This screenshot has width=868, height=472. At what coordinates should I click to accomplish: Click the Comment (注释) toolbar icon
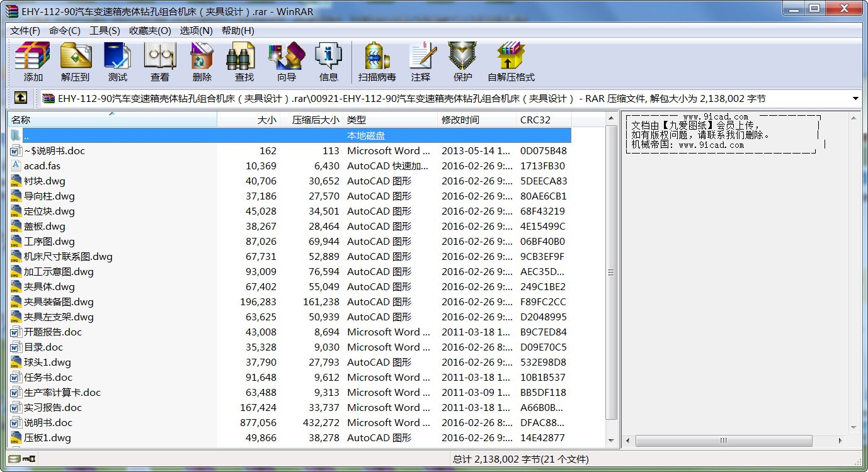pyautogui.click(x=421, y=61)
